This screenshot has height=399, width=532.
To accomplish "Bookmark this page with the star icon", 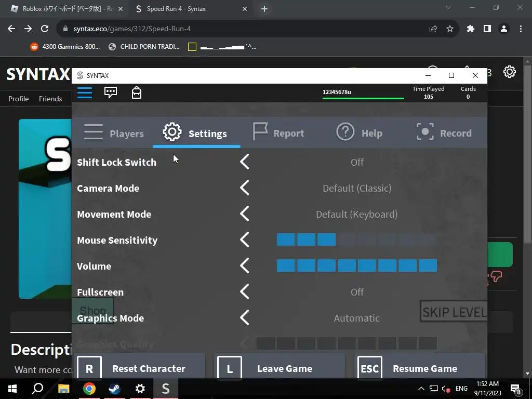I will pyautogui.click(x=450, y=29).
